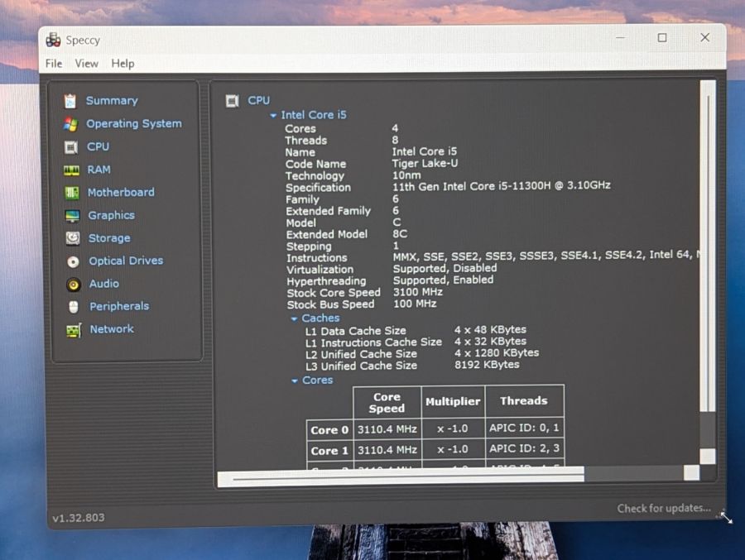
Task: Click the horizontal scrollbar right arrow
Action: 691,473
